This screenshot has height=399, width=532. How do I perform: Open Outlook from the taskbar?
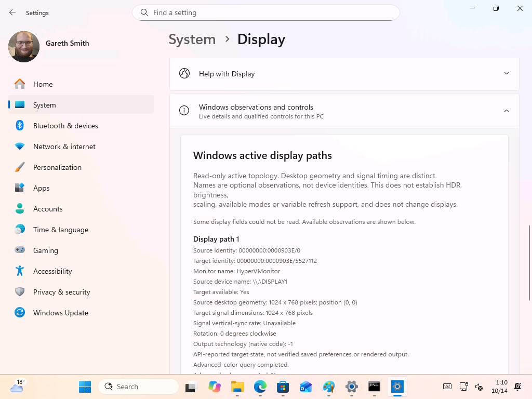point(305,387)
